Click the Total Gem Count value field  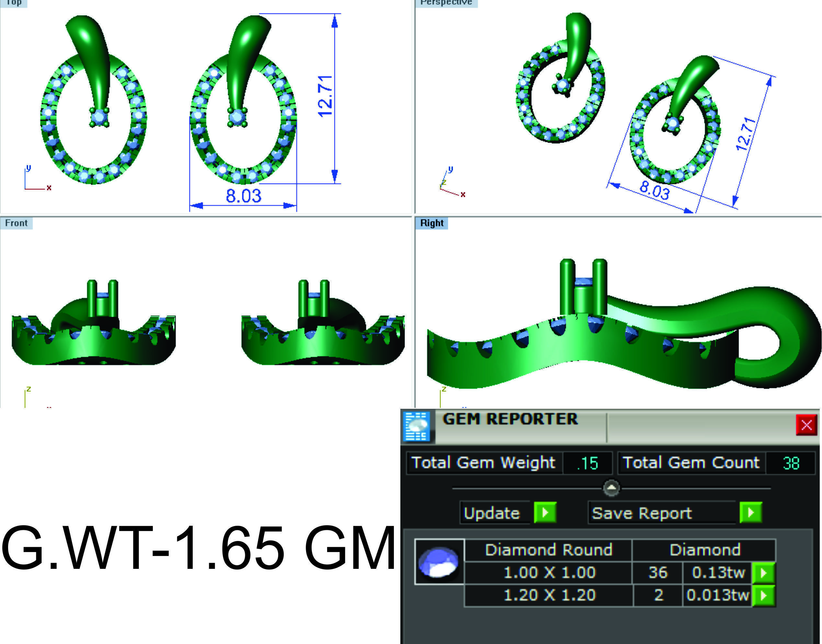[790, 463]
